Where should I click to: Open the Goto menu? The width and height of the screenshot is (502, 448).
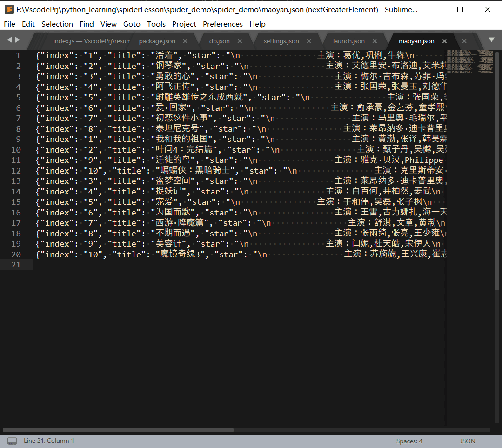pos(132,24)
